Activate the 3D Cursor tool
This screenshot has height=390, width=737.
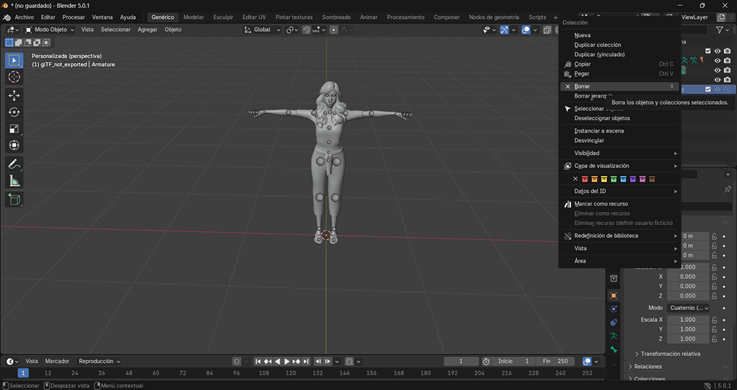[14, 77]
